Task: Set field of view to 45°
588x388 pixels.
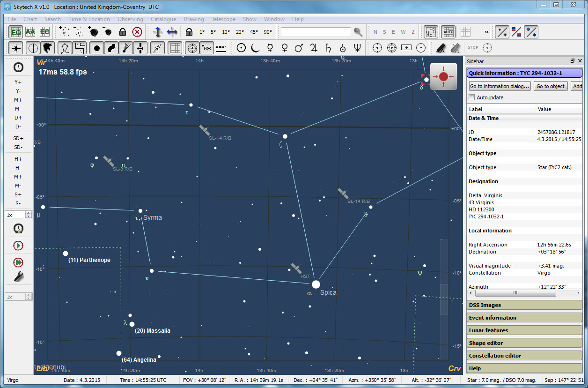Action: [x=254, y=32]
